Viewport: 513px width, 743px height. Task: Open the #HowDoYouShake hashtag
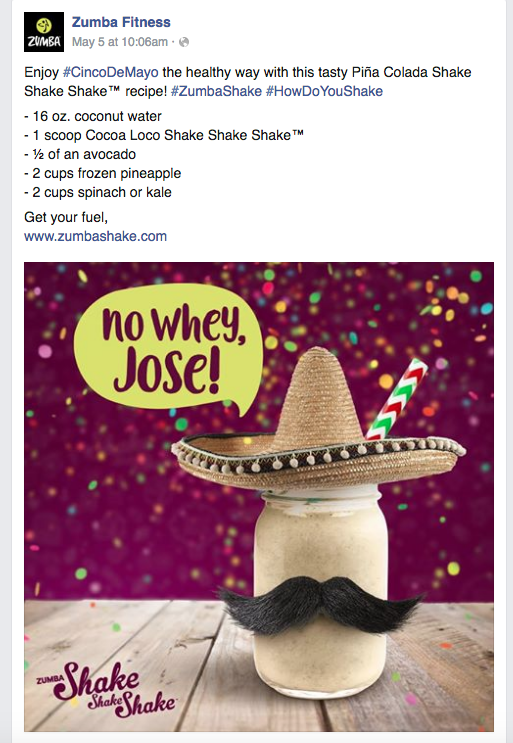point(324,91)
